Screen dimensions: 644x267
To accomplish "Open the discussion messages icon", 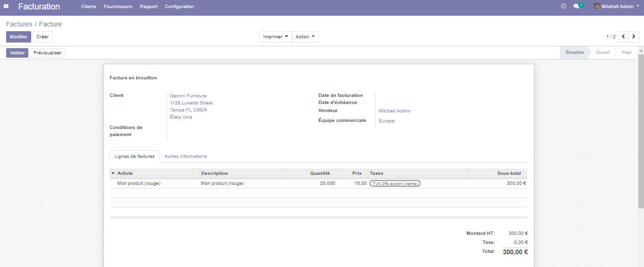I will click(576, 6).
